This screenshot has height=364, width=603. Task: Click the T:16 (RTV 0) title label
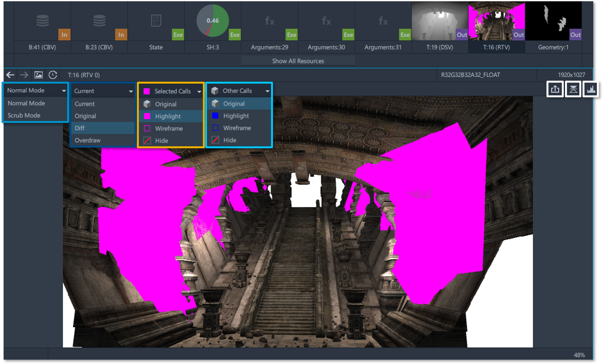click(84, 75)
